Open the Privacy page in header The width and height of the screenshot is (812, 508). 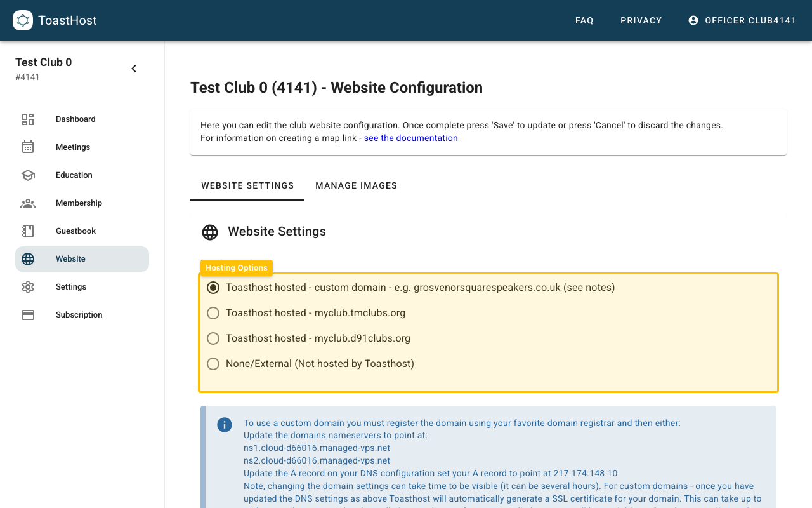[x=641, y=20]
